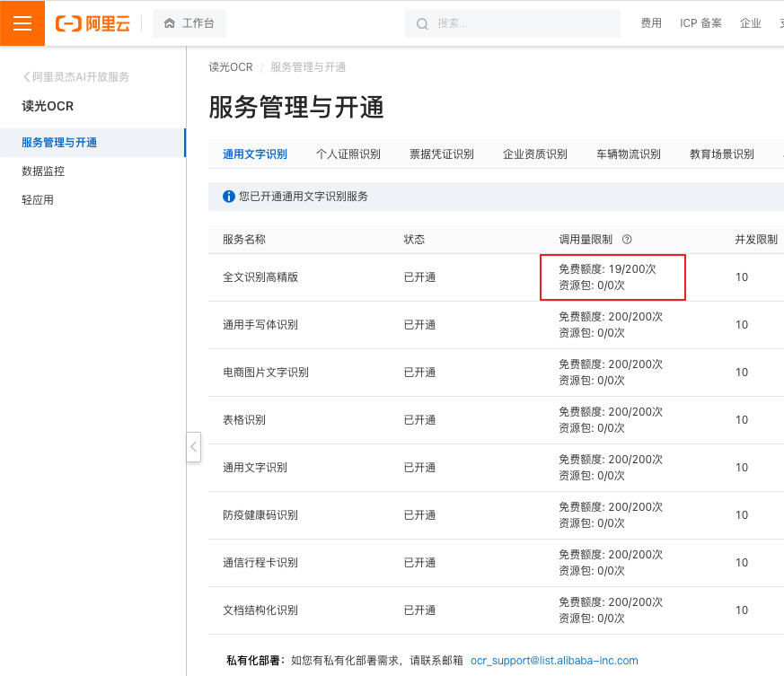Image resolution: width=784 pixels, height=676 pixels.
Task: Click the ocr_support email link
Action: [554, 661]
